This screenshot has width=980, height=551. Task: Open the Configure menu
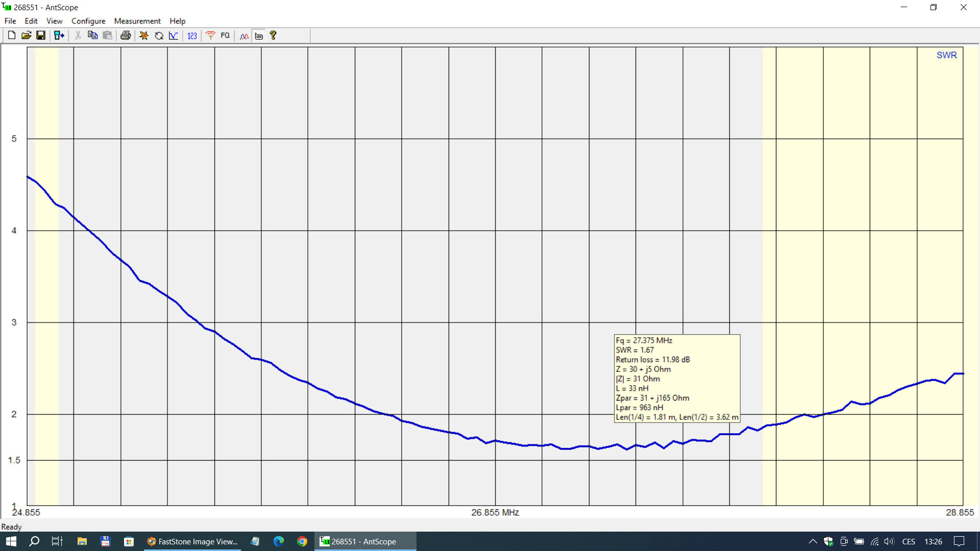click(x=88, y=21)
